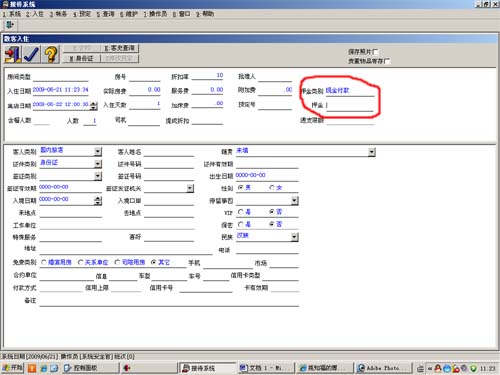Viewport: 500px width, 375px height.
Task: Open the 查询 menu
Action: [105, 14]
